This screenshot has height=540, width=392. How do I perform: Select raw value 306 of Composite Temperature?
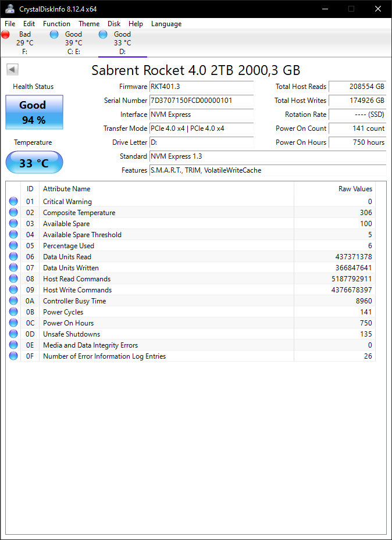point(366,213)
